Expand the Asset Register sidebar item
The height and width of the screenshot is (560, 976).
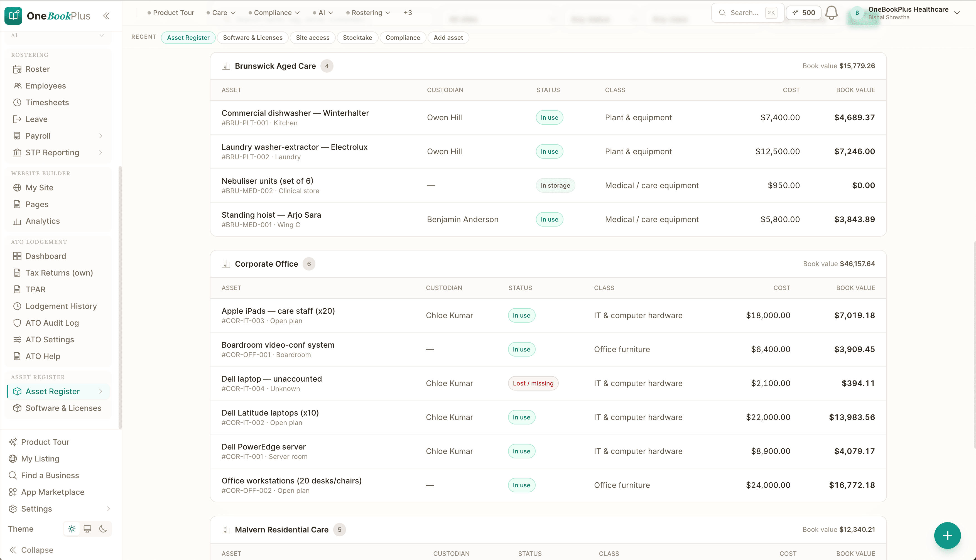[101, 392]
